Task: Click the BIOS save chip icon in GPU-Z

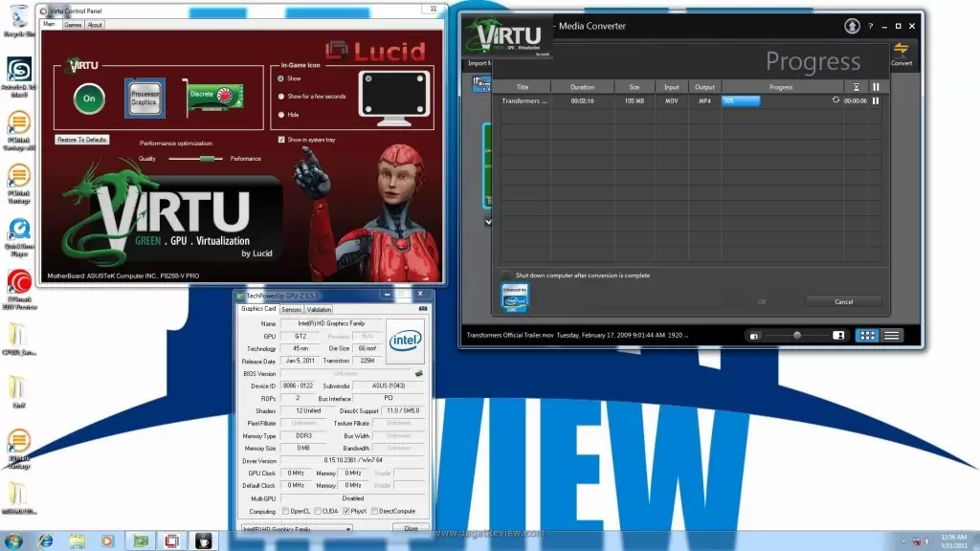Action: tap(419, 374)
